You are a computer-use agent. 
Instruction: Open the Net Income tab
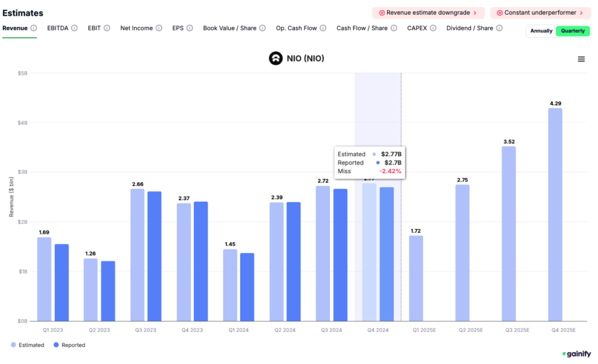(137, 28)
